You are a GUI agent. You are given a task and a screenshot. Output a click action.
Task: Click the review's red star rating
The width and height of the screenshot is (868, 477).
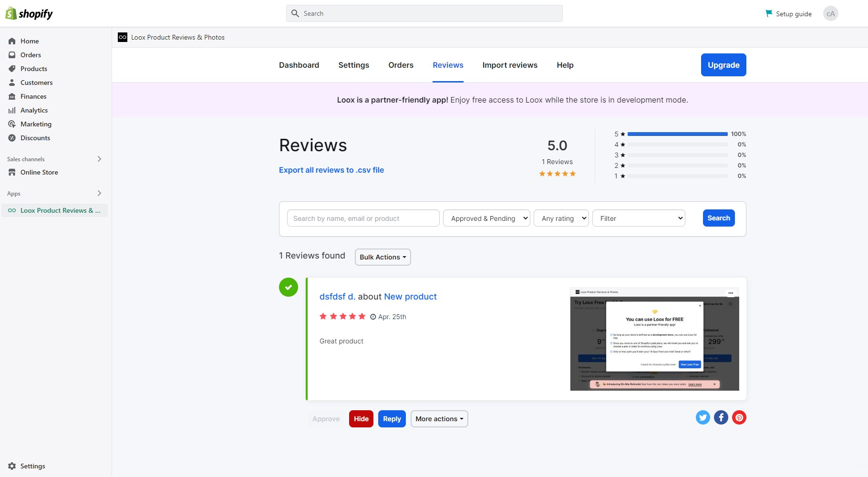coord(342,316)
